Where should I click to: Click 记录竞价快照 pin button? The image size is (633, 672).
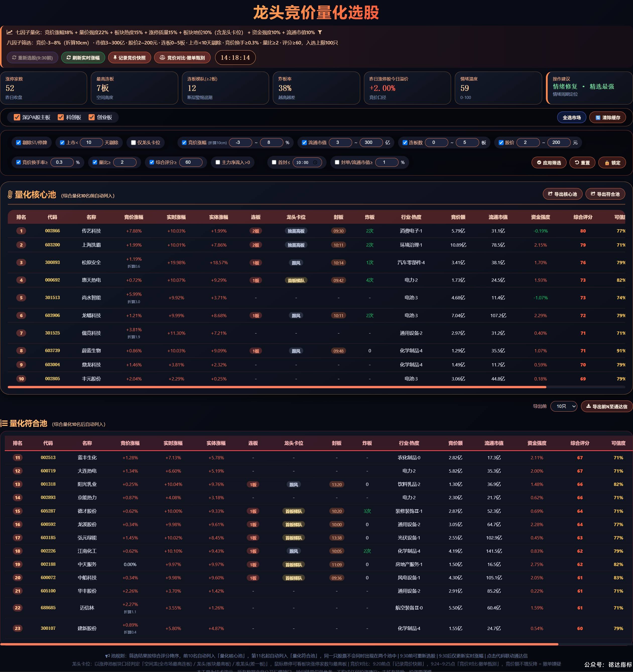click(129, 58)
